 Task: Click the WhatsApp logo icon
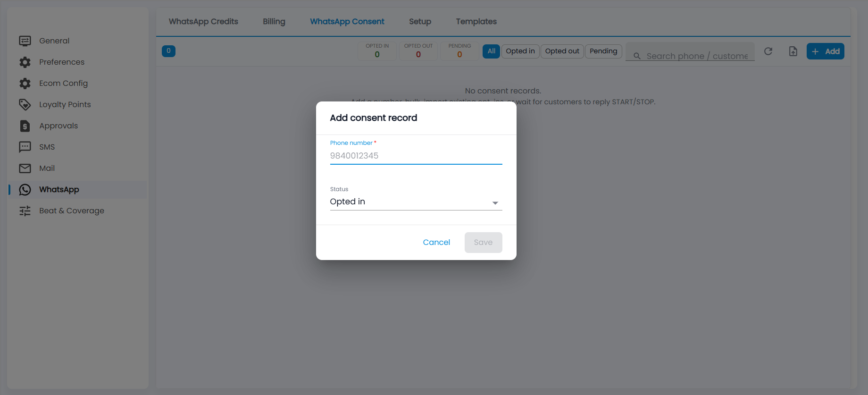(25, 190)
